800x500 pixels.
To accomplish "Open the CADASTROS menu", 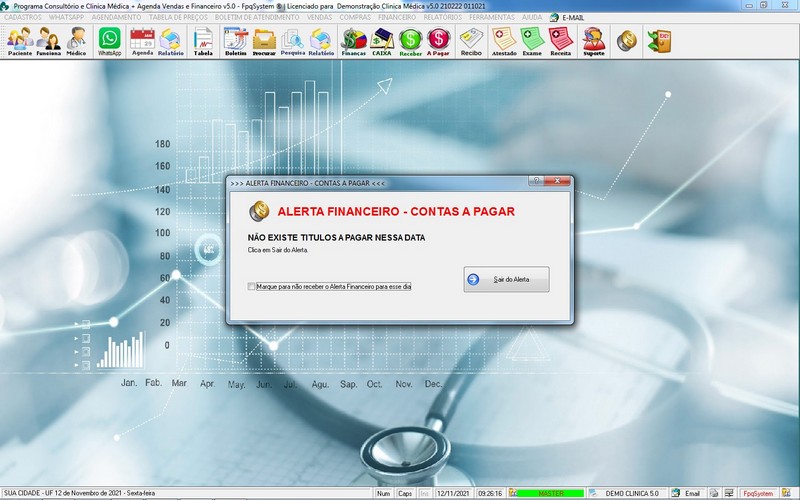I will [x=22, y=17].
